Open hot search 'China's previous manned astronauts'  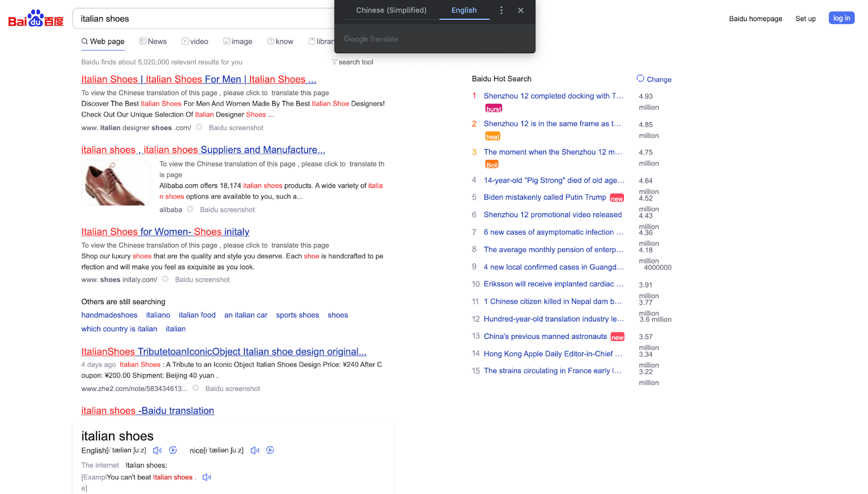coord(545,336)
